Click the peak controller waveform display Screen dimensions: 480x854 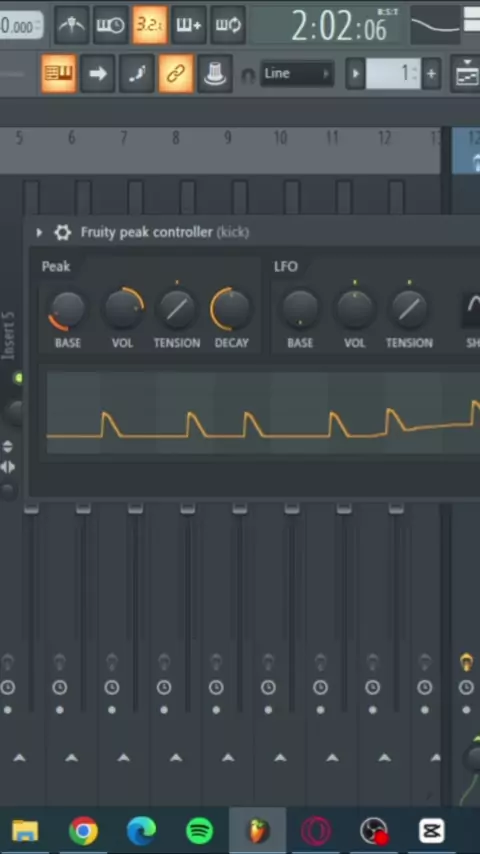[x=263, y=413]
